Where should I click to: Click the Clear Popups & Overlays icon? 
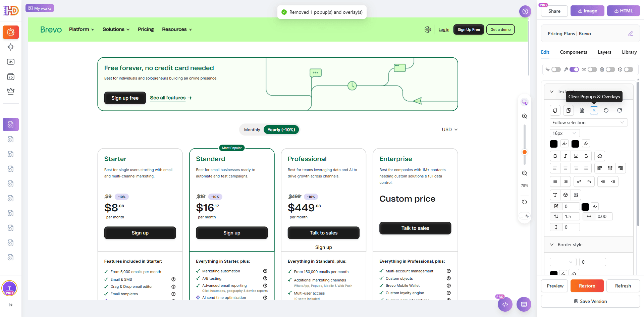click(594, 110)
